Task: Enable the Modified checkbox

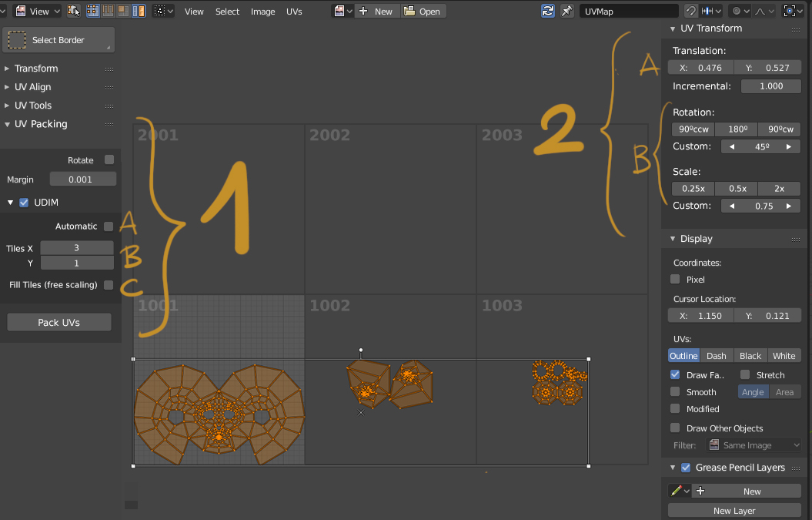Action: point(675,408)
